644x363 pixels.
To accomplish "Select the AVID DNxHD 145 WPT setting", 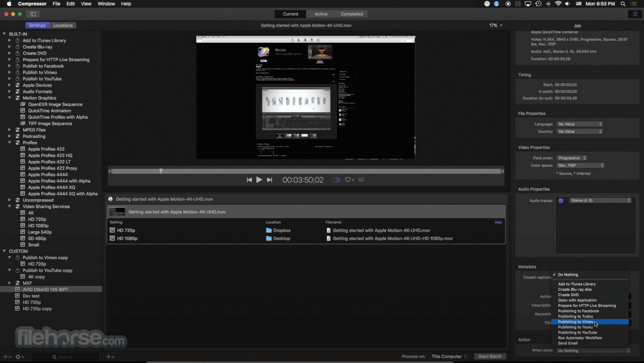I will [51, 289].
